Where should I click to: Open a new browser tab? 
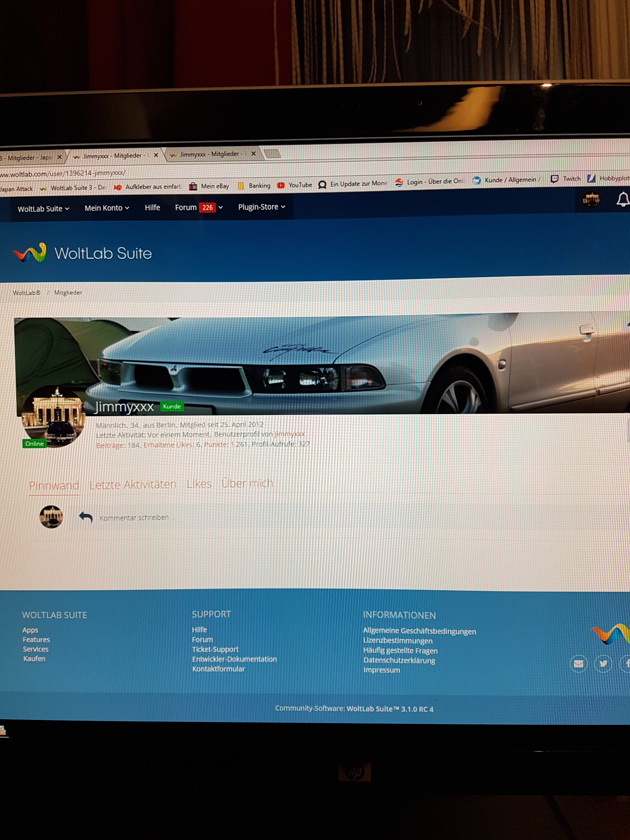click(272, 153)
